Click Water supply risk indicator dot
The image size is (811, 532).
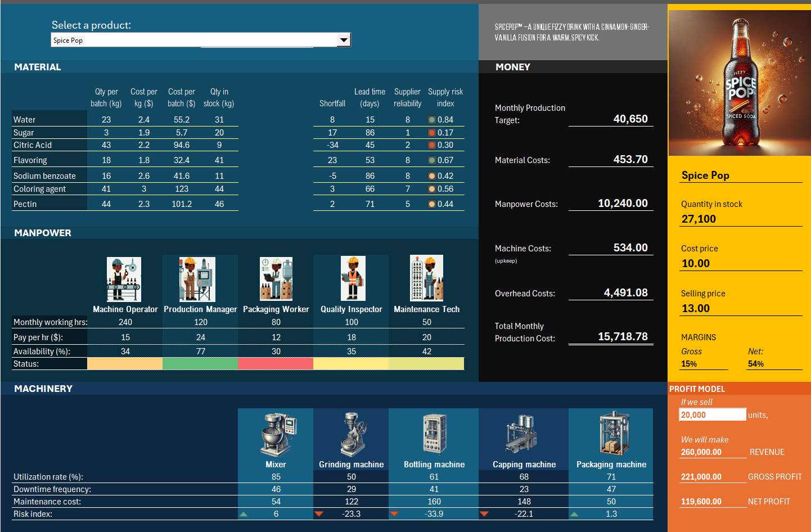[431, 120]
